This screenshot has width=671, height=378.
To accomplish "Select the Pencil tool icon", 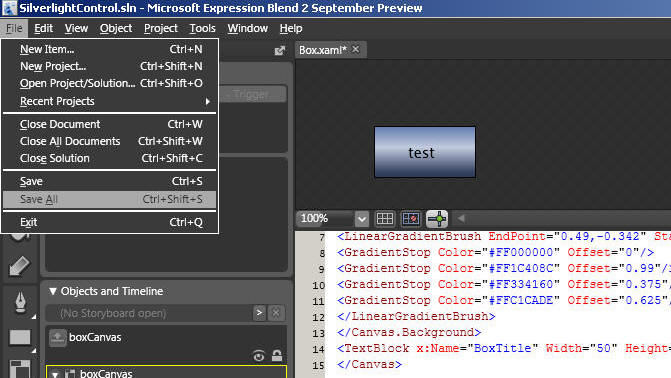I will pyautogui.click(x=19, y=265).
